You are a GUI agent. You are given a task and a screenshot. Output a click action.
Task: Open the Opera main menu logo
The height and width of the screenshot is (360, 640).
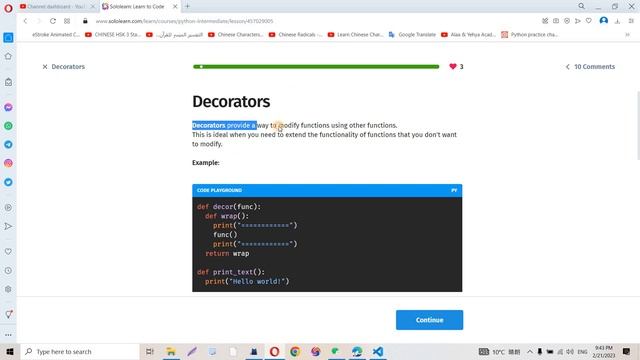8,8
